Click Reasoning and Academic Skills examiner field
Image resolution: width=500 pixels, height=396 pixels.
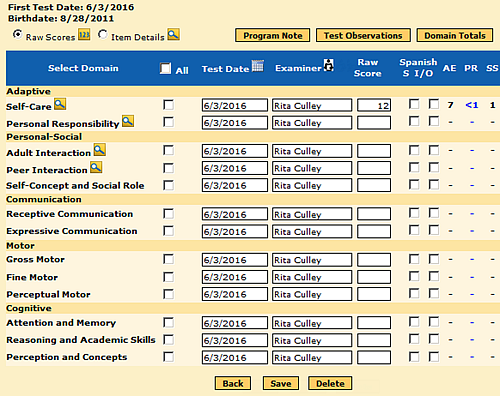[312, 340]
